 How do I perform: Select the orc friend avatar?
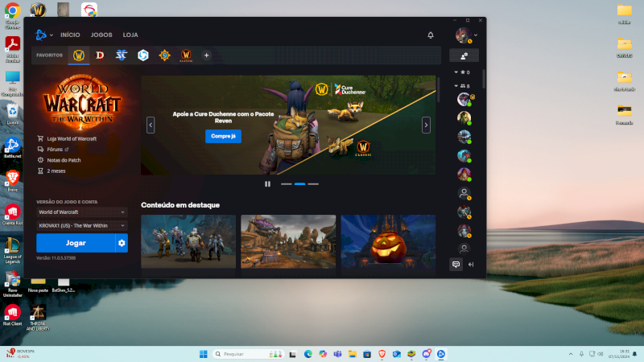coord(464,117)
